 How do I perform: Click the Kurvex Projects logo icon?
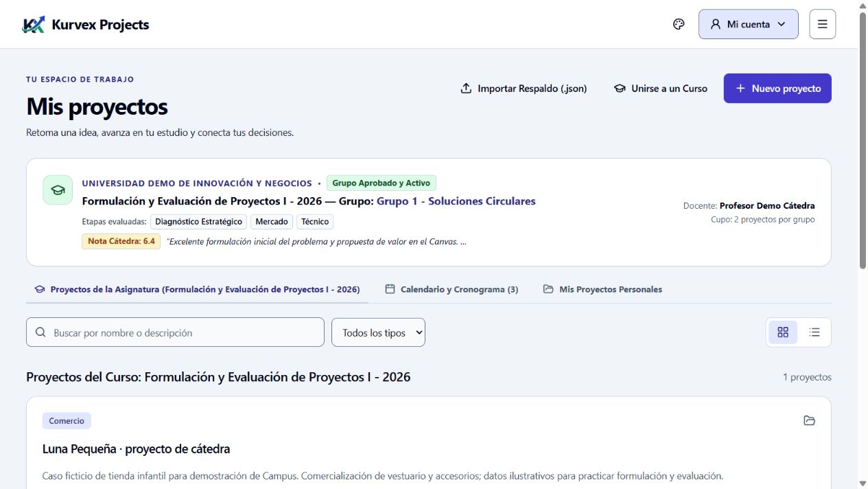click(33, 25)
